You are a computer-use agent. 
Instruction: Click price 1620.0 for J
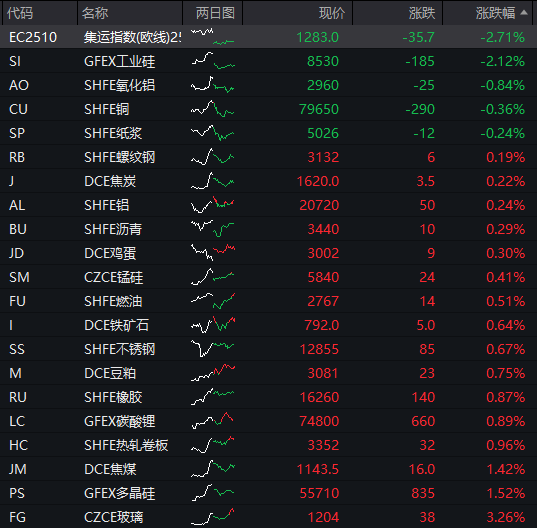pos(318,181)
